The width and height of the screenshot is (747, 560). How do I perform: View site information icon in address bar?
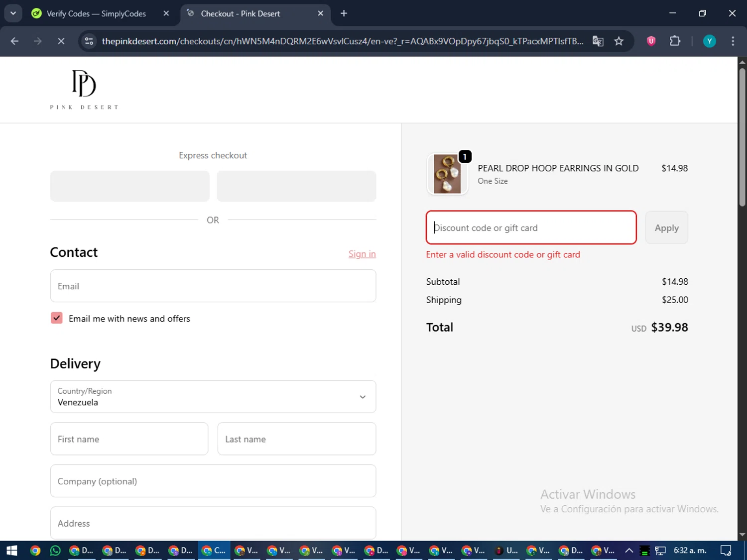pyautogui.click(x=89, y=41)
